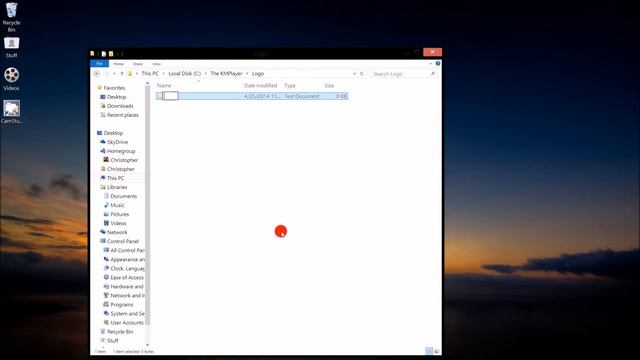640x360 pixels.
Task: Click the Up one level arrow
Action: click(x=122, y=73)
